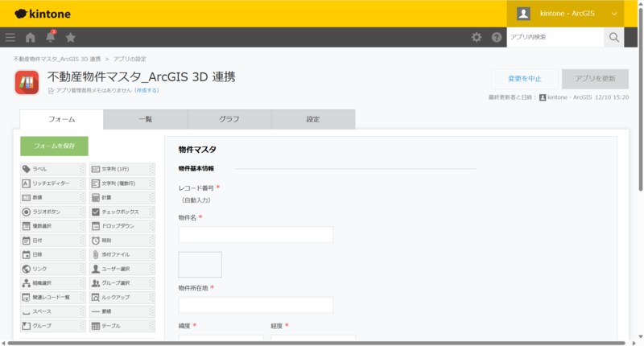The image size is (644, 346).
Task: Click the 物件名 input field
Action: pos(256,235)
